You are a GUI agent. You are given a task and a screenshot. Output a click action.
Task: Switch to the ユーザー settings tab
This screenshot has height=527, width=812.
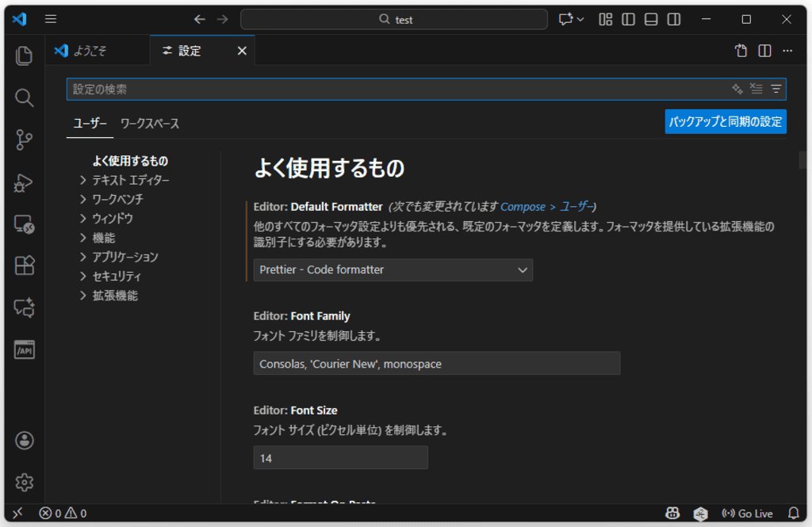90,123
